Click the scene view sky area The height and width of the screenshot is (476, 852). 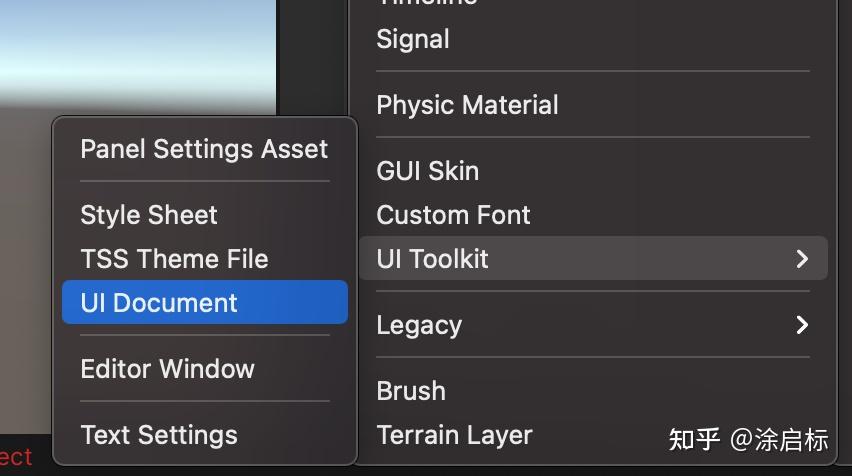[138, 50]
